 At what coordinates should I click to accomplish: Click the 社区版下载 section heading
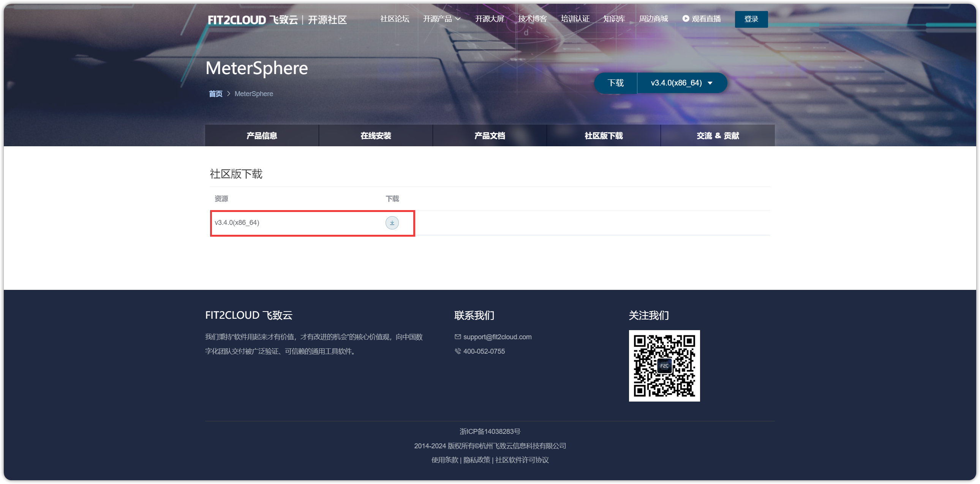tap(236, 174)
